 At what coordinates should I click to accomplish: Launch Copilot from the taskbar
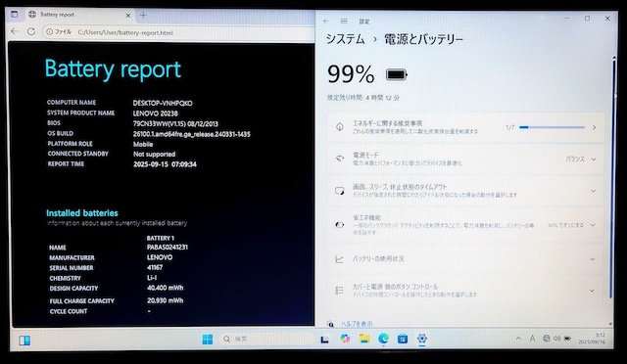[345, 339]
